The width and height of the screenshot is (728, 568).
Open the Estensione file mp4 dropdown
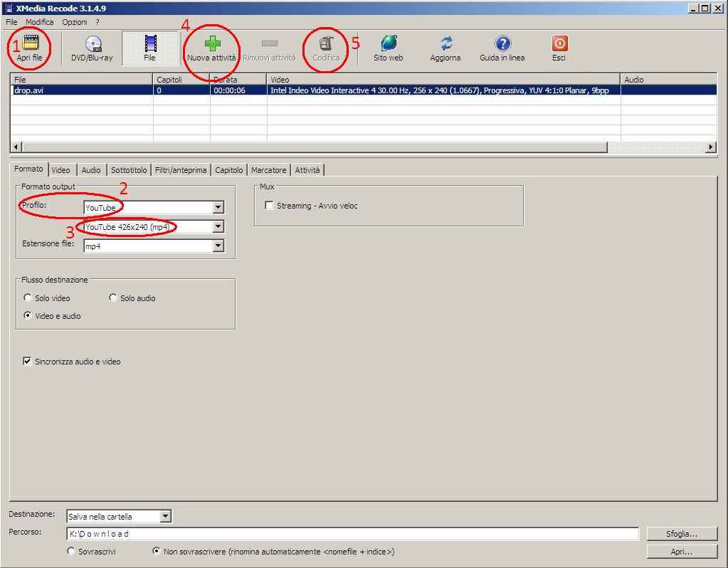tap(218, 246)
